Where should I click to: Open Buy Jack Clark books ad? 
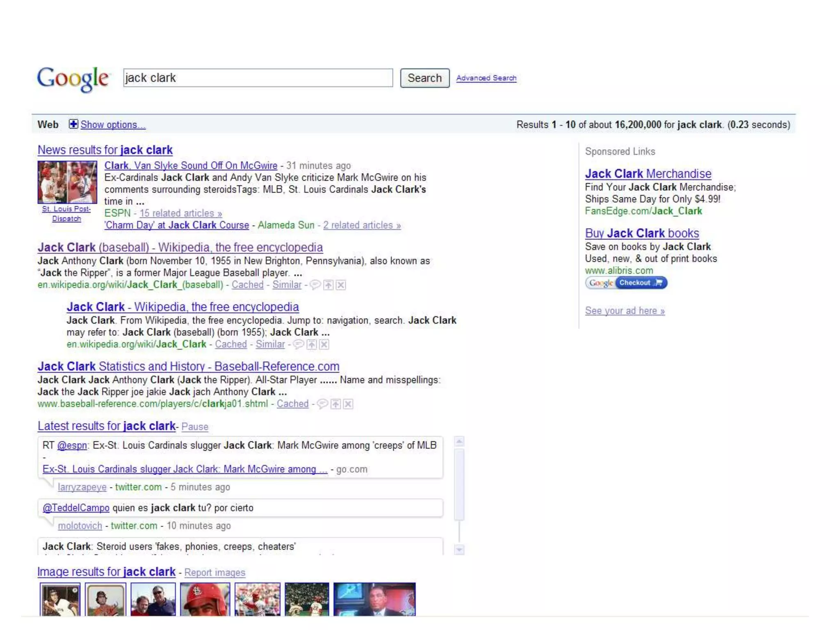[642, 233]
